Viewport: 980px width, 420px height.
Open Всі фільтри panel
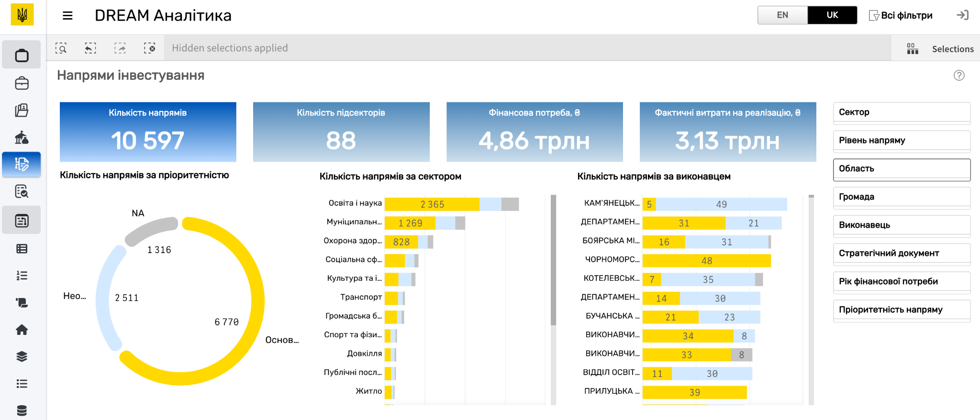(901, 15)
